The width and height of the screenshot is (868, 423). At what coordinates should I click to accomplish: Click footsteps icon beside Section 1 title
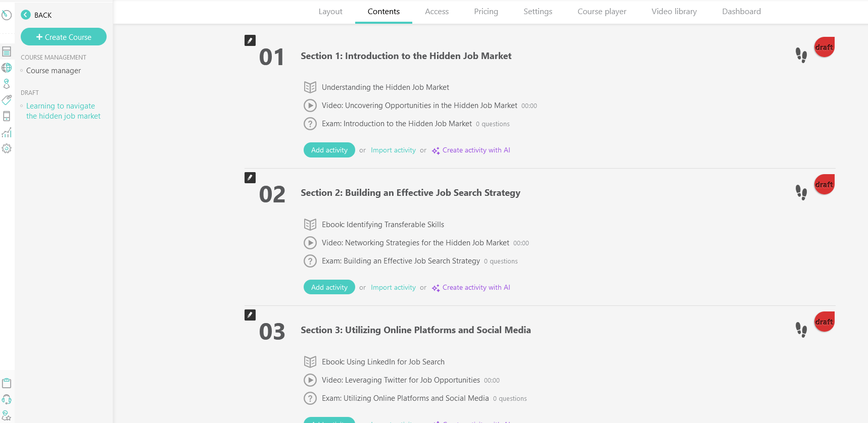(801, 55)
